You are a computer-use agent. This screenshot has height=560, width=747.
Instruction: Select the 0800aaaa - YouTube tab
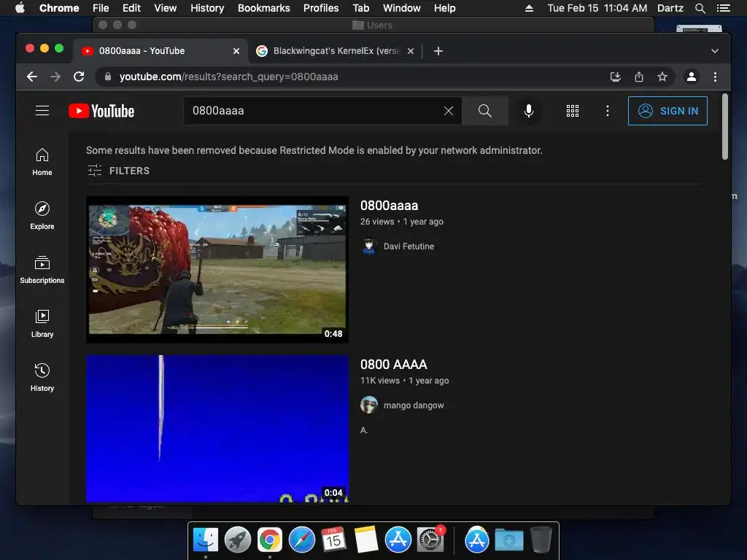pos(160,51)
